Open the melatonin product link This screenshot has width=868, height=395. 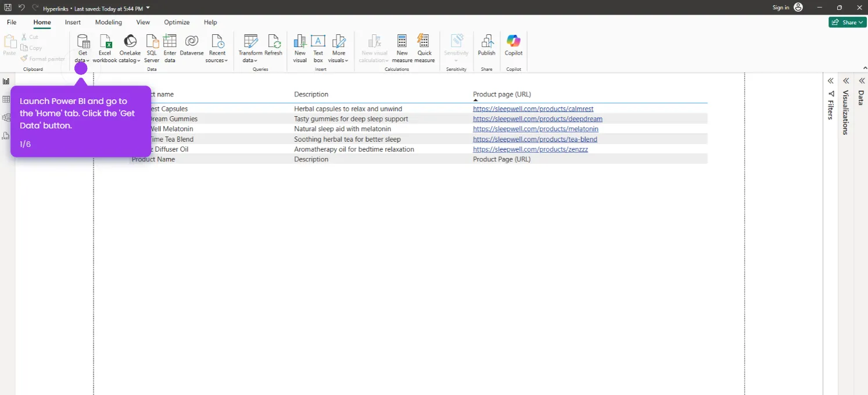(x=536, y=129)
